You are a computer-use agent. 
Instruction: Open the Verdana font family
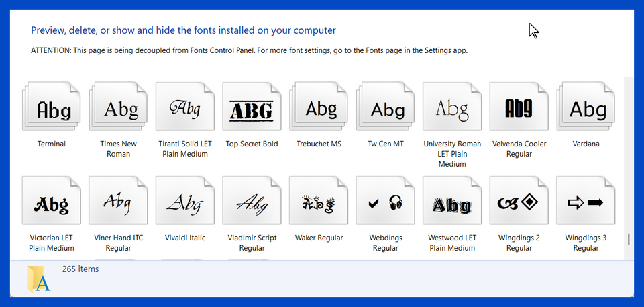coord(586,107)
